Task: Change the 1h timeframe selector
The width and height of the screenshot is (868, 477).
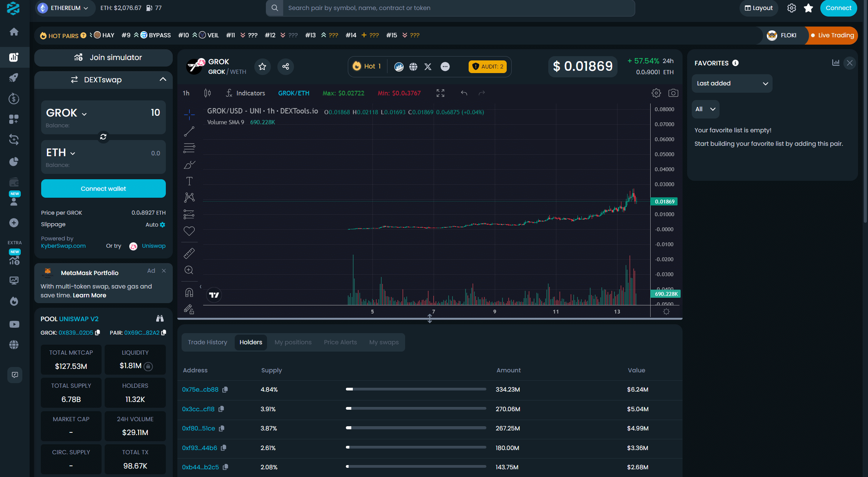Action: click(186, 93)
